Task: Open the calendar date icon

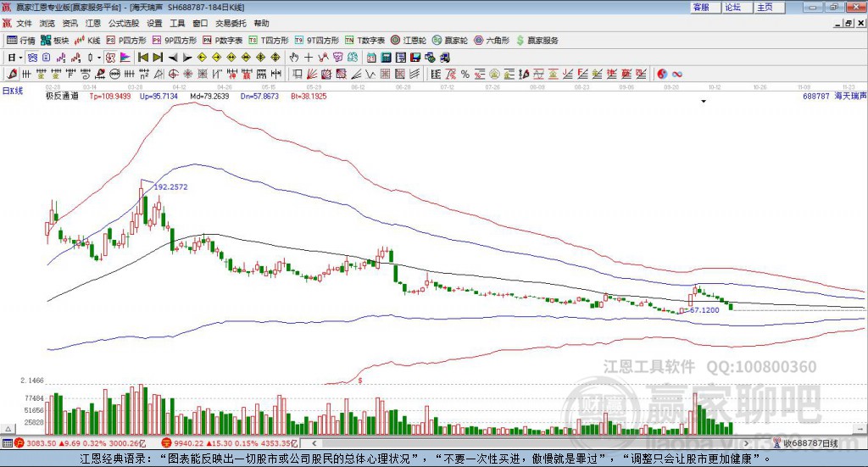Action: tap(371, 57)
